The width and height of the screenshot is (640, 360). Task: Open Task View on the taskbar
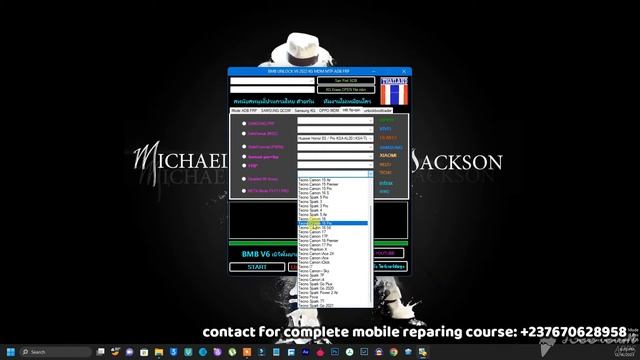pyautogui.click(x=100, y=352)
